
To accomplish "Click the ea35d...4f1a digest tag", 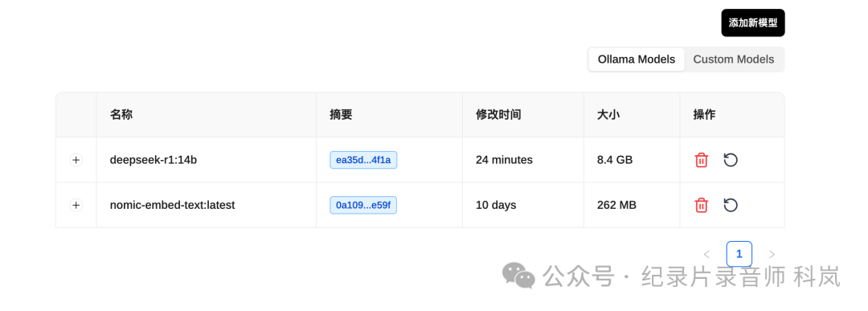I will [x=363, y=160].
